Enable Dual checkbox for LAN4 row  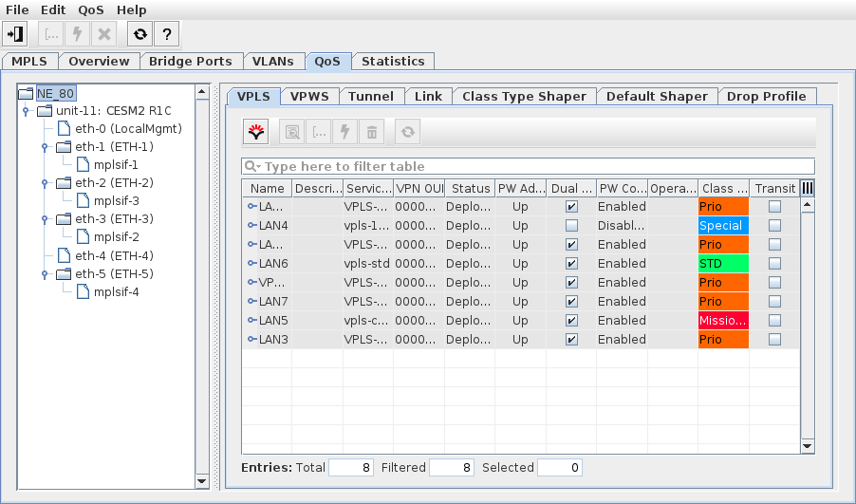(571, 226)
